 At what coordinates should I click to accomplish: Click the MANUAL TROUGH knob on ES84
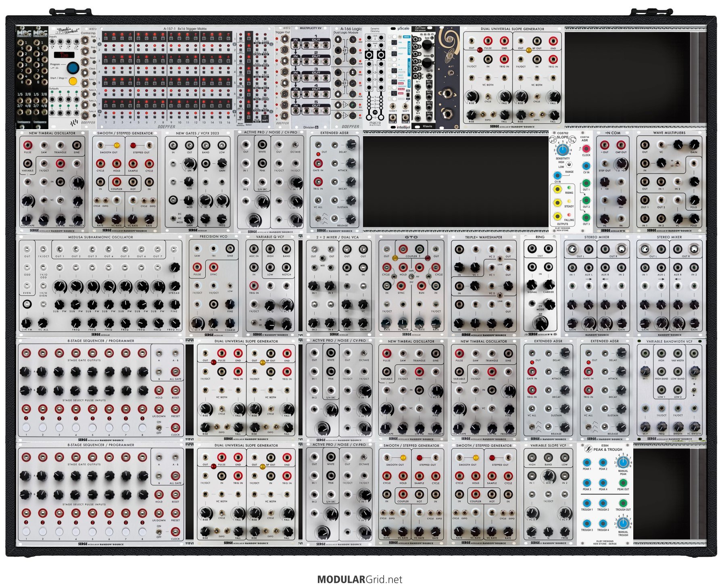coord(623,523)
